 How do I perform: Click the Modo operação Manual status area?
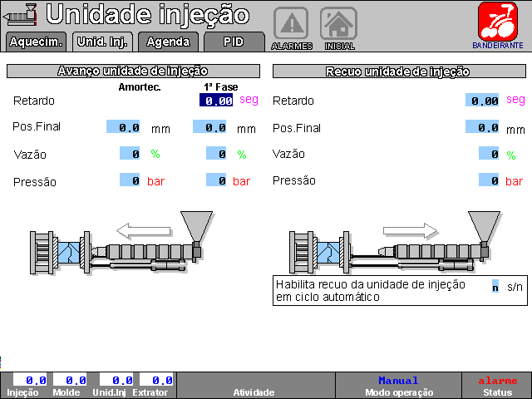[x=399, y=386]
